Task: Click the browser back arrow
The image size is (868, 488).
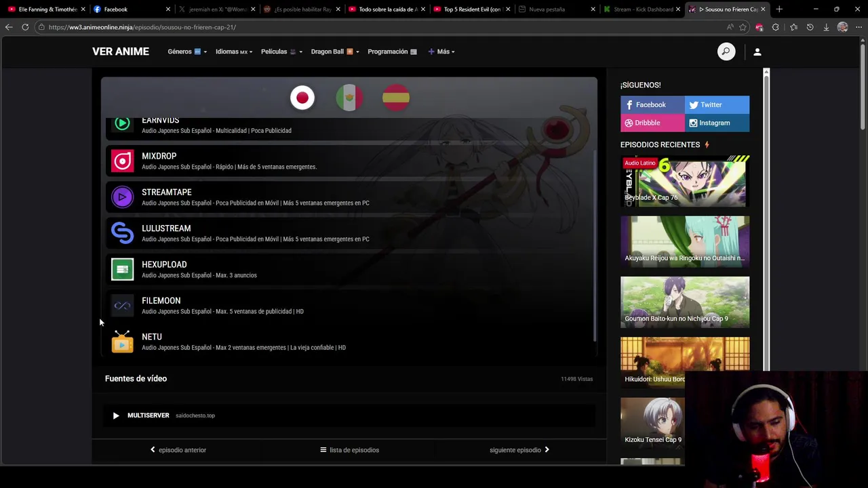Action: [9, 27]
